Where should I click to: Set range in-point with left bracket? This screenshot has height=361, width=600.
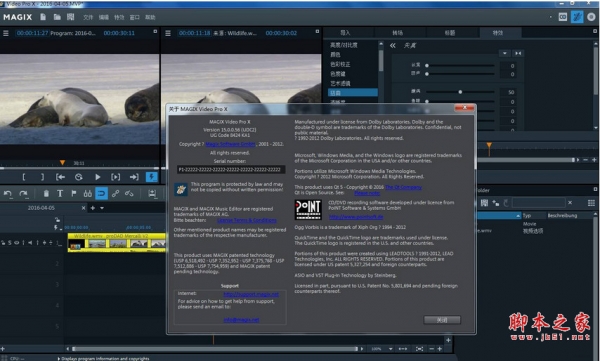[x=24, y=177]
